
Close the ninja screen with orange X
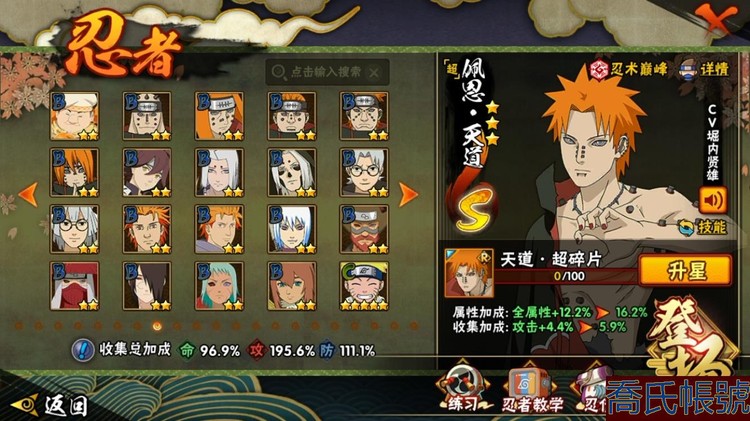click(x=716, y=18)
